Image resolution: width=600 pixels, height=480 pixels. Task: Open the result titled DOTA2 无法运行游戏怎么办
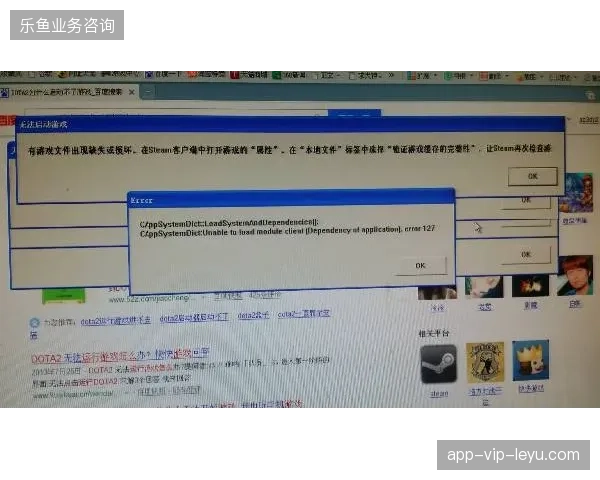click(120, 355)
